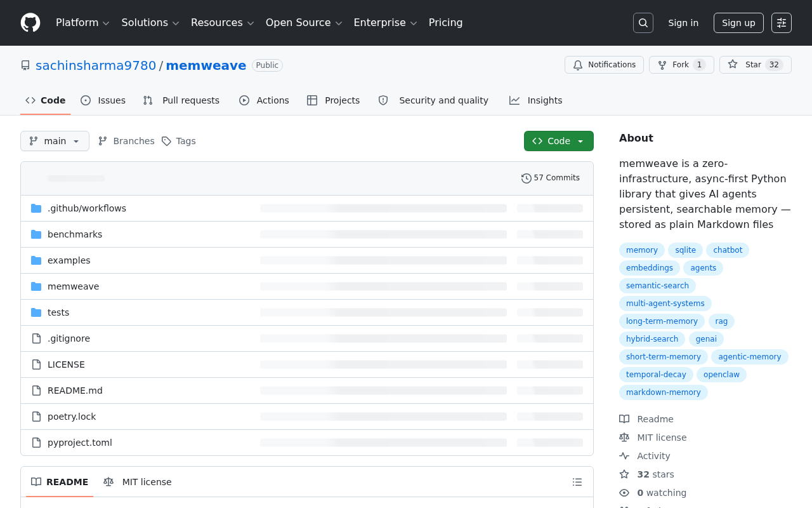The image size is (812, 508).
Task: Click the bell icon in Notifications
Action: click(x=578, y=65)
